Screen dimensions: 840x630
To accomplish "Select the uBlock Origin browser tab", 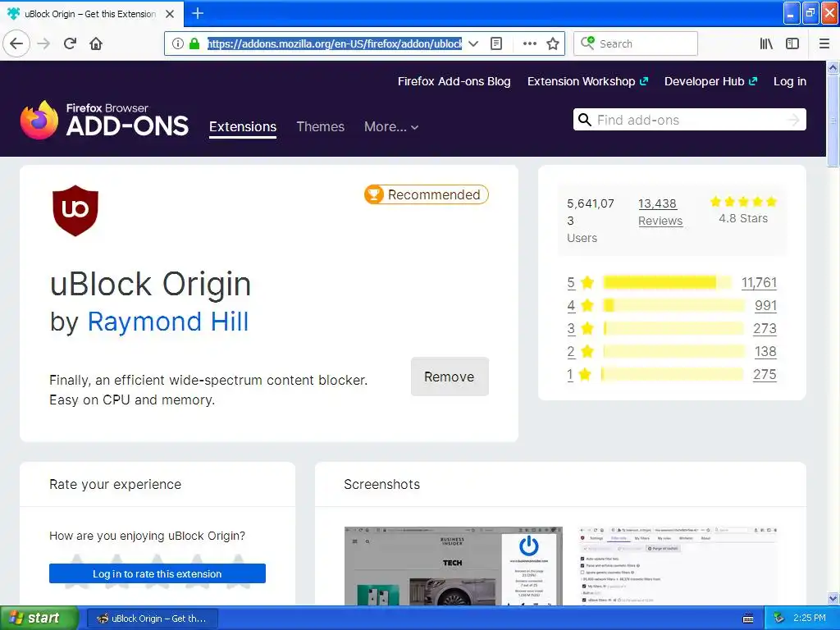I will click(x=91, y=14).
